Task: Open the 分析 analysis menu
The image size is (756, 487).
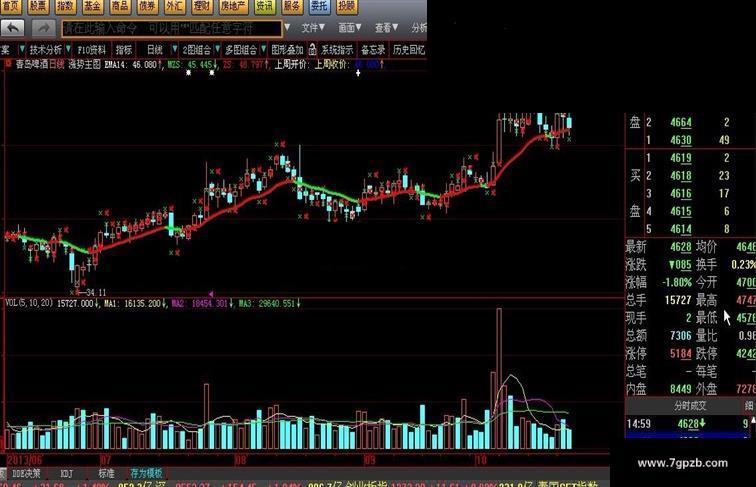Action: (x=419, y=28)
